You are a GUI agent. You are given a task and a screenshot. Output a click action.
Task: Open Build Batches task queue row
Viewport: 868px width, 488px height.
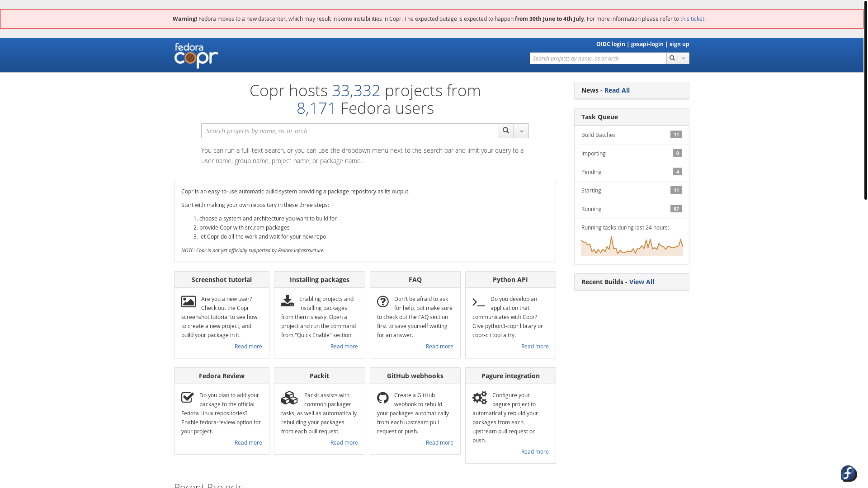[632, 135]
